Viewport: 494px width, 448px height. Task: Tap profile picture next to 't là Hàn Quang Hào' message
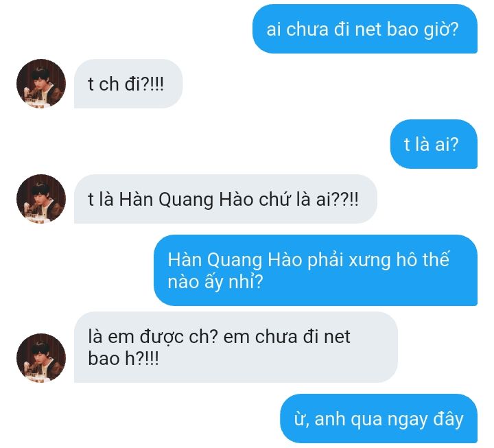(41, 199)
